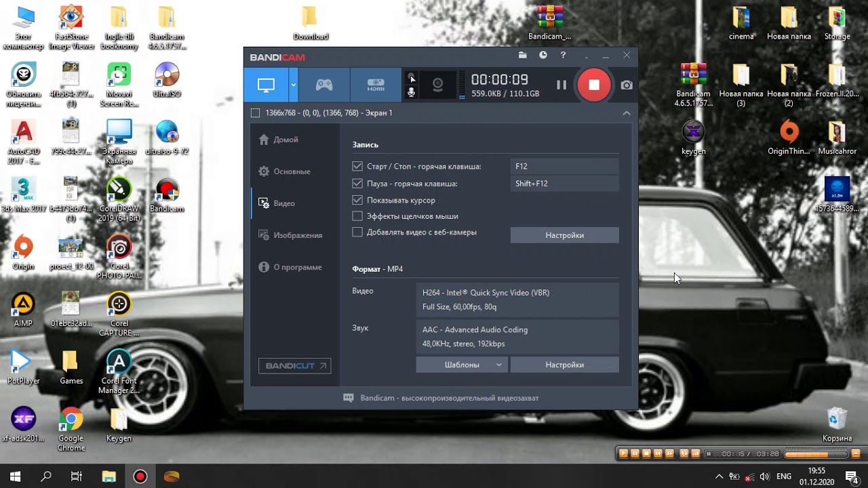Open OriginThin desktop icon
This screenshot has width=868, height=488.
point(789,138)
